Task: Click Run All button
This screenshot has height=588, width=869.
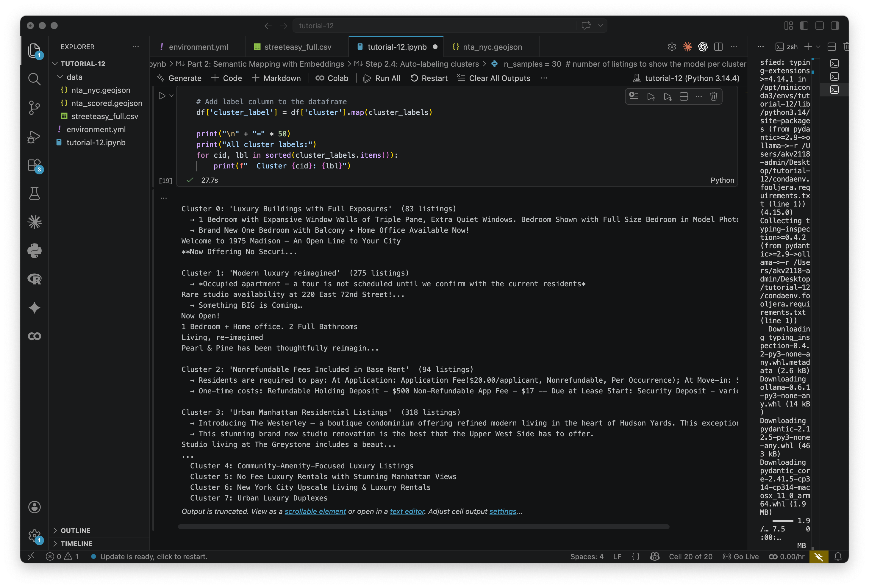Action: 382,78
